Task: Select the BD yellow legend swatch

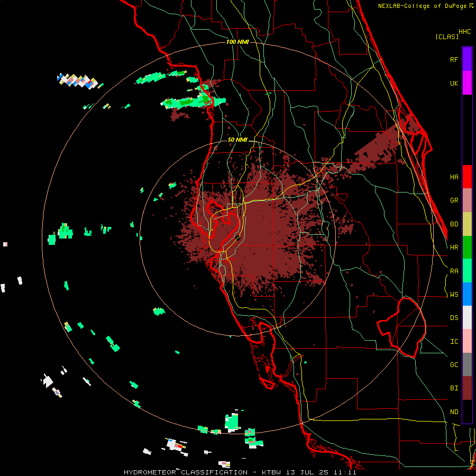Action: pyautogui.click(x=467, y=224)
